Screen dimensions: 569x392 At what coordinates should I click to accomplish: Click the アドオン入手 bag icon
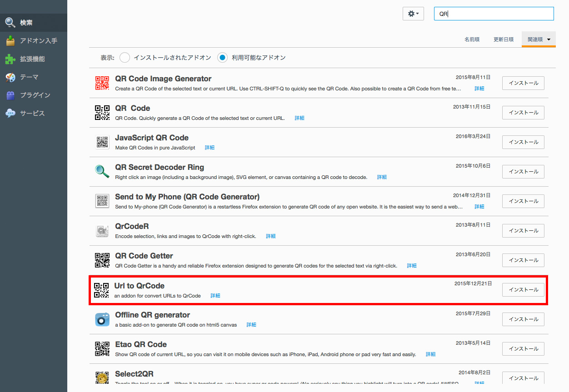tap(10, 41)
